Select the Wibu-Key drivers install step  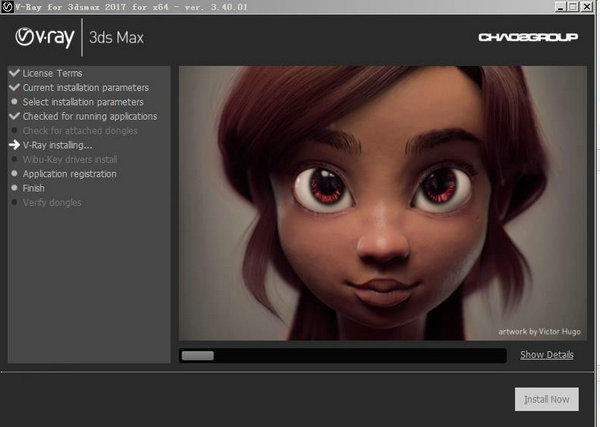(x=70, y=159)
